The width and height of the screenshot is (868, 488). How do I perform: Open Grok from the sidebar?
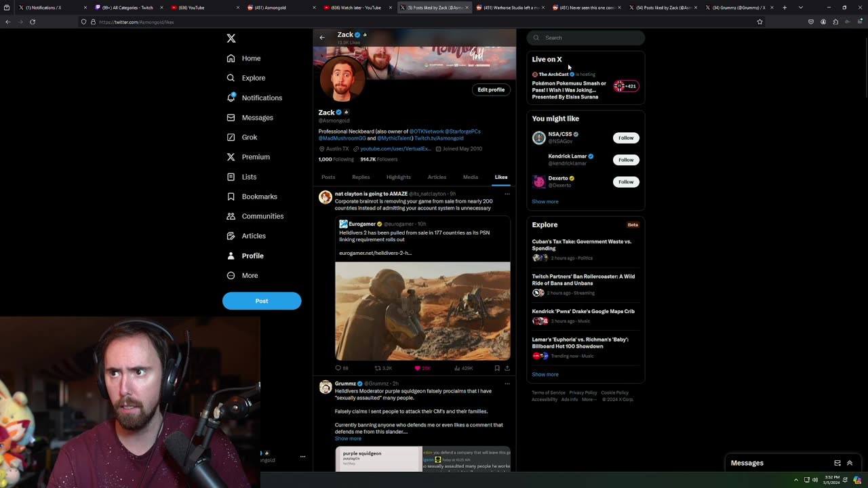coord(242,137)
